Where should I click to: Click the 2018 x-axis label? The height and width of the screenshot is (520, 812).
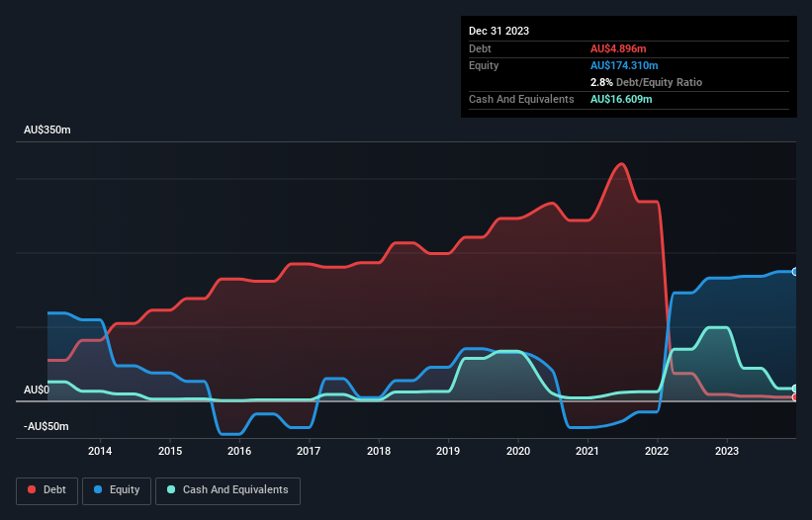379,451
